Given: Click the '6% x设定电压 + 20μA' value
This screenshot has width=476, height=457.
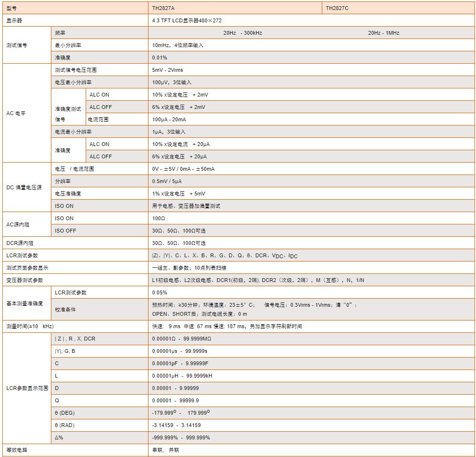Looking at the screenshot, I should pyautogui.click(x=179, y=157).
